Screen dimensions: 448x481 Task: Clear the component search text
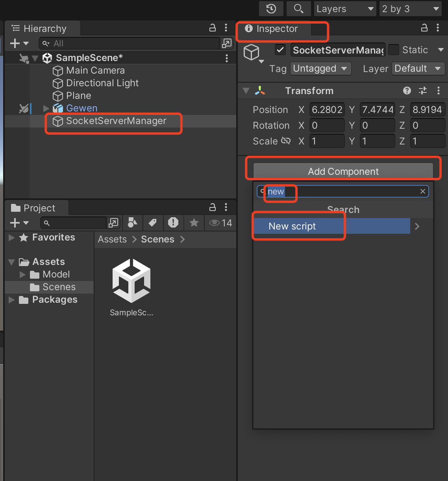point(423,192)
